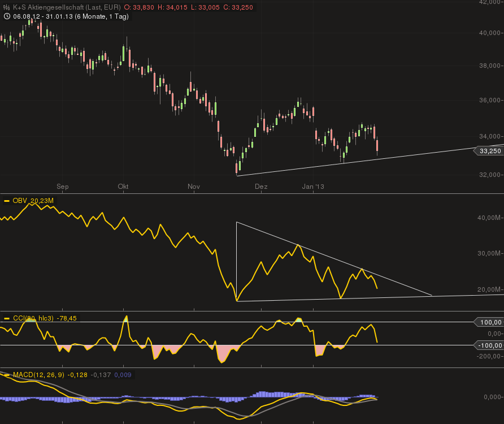Click the CCI -100,00 level tag
Image resolution: width=504 pixels, height=424 pixels.
pyautogui.click(x=489, y=345)
